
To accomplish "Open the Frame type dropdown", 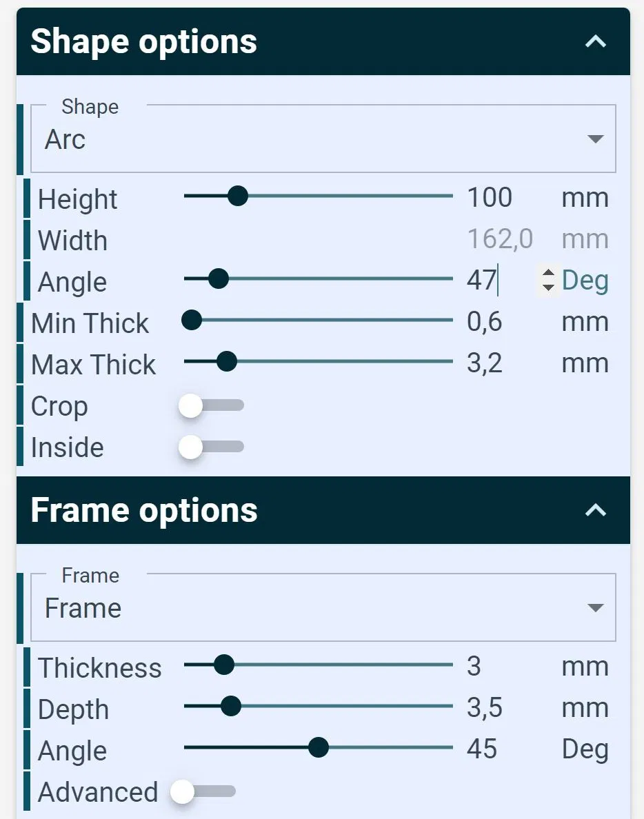I will point(323,608).
